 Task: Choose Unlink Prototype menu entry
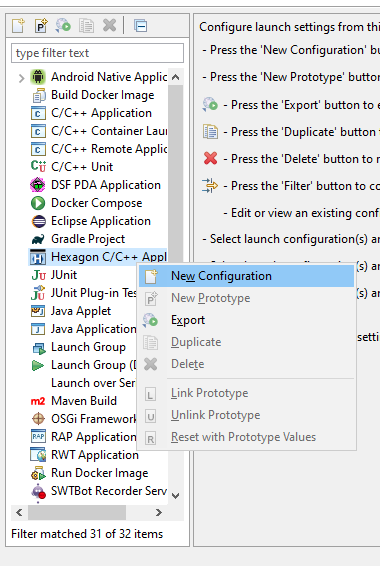(x=246, y=415)
